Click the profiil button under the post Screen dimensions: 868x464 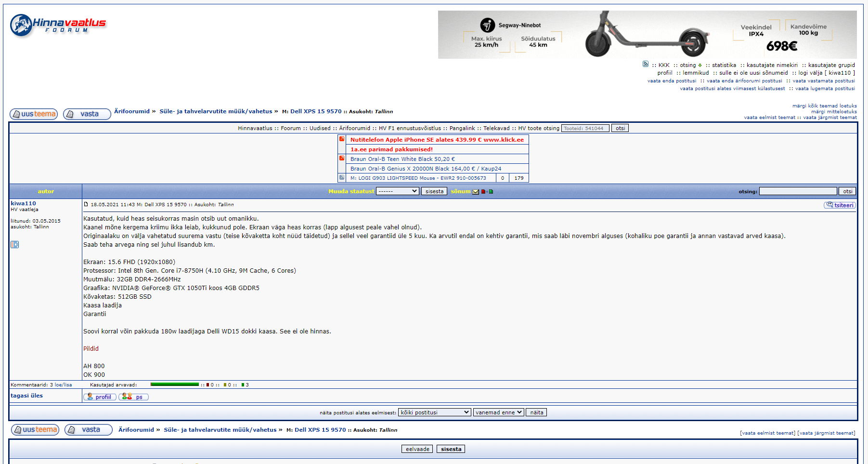100,397
